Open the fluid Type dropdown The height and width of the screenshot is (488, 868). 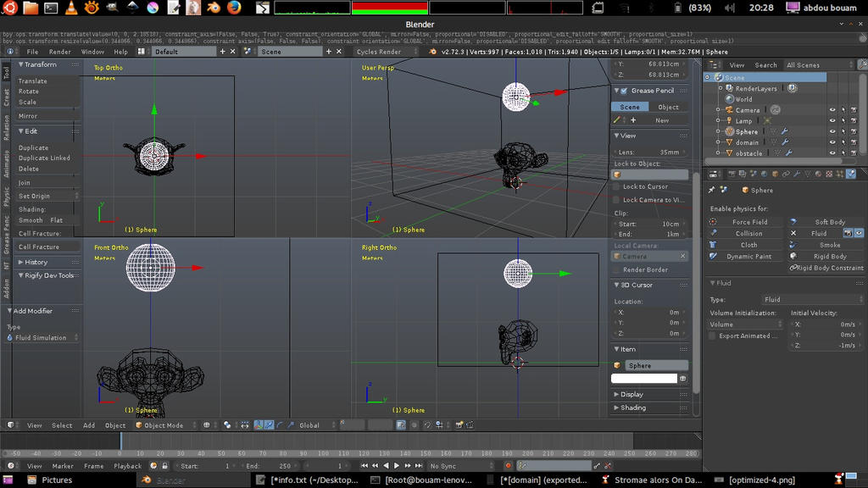[813, 299]
